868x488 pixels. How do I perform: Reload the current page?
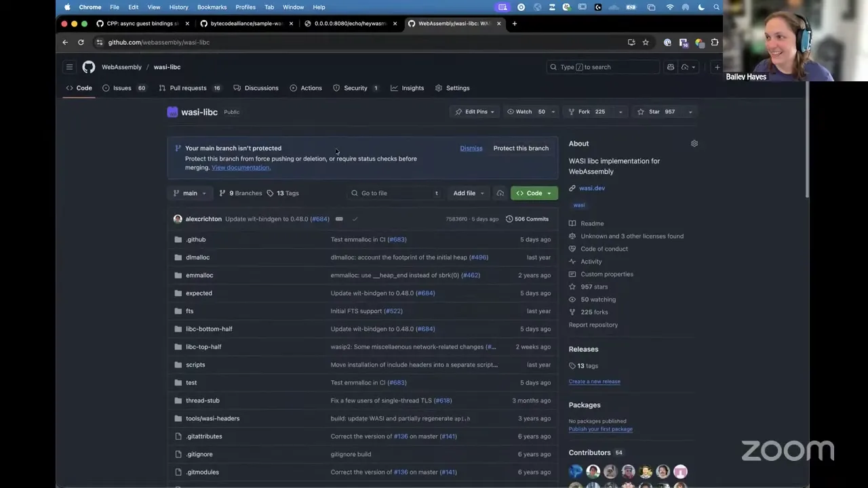click(x=81, y=42)
